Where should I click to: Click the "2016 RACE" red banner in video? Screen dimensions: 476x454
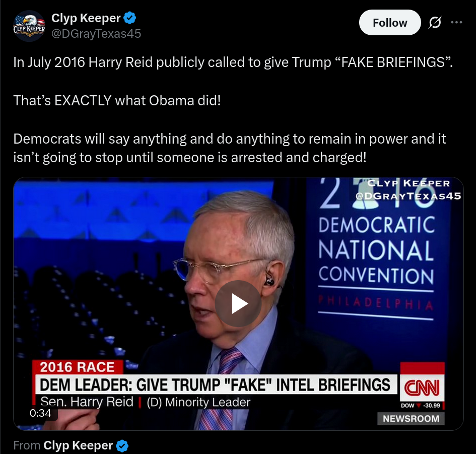point(78,367)
